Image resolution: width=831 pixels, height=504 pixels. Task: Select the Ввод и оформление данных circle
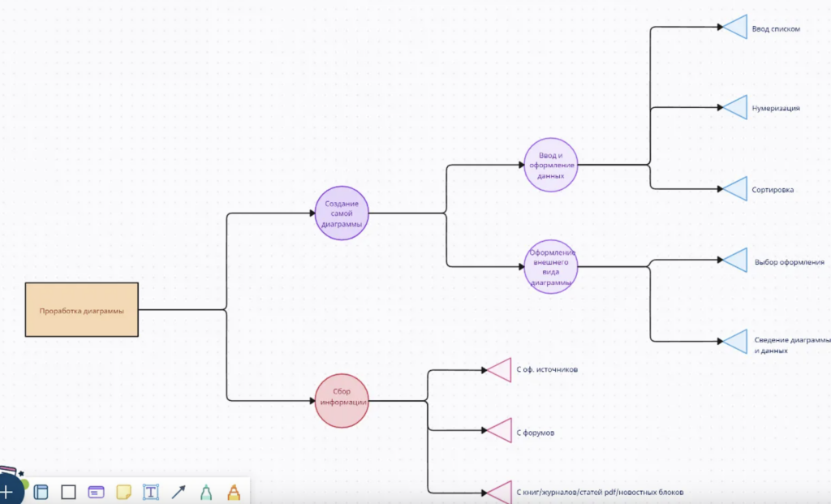551,165
